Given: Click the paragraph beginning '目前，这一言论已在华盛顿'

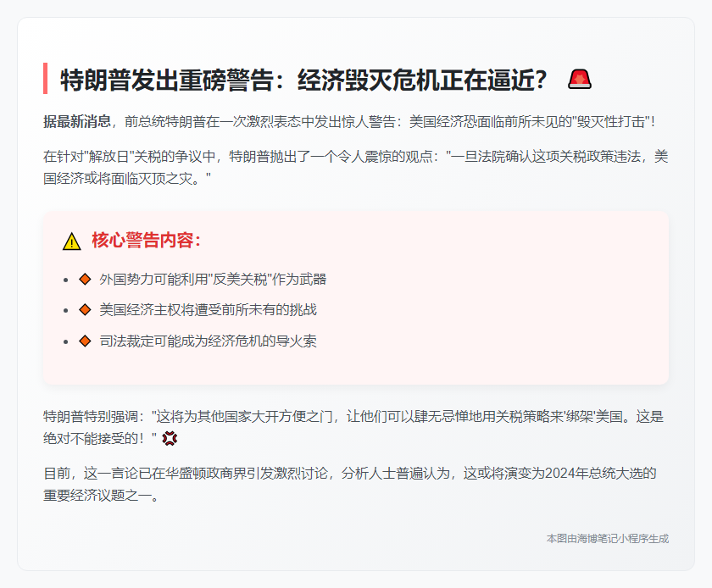Looking at the screenshot, I should click(350, 484).
